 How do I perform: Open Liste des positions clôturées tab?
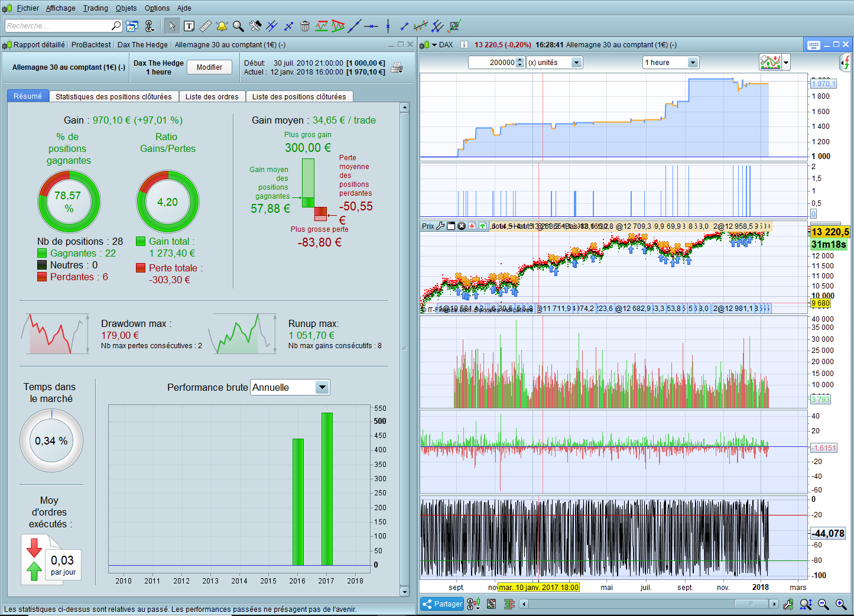click(299, 96)
